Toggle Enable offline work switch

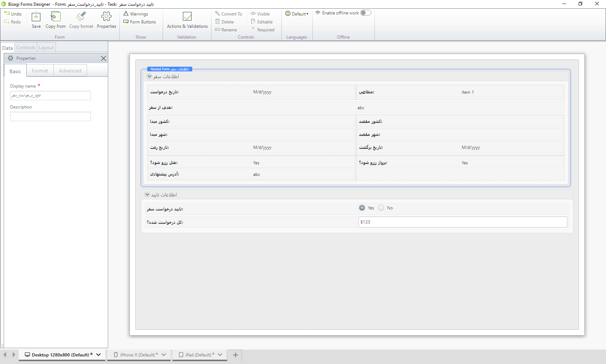365,13
